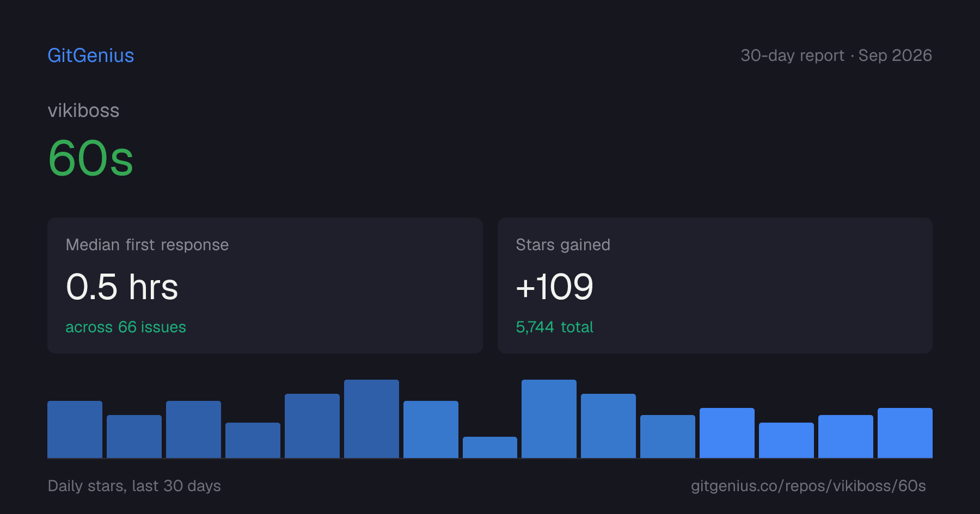Select the vikiboss owner name
The image size is (980, 514).
83,110
